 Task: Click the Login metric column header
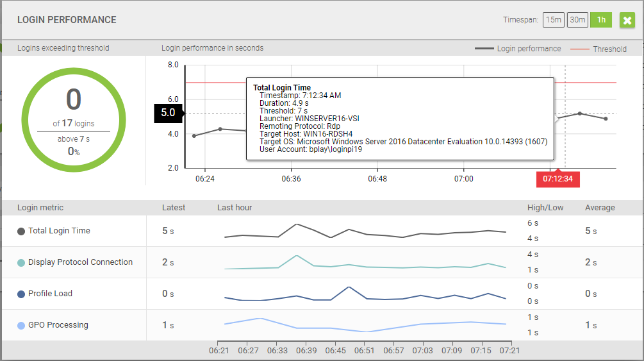[40, 208]
